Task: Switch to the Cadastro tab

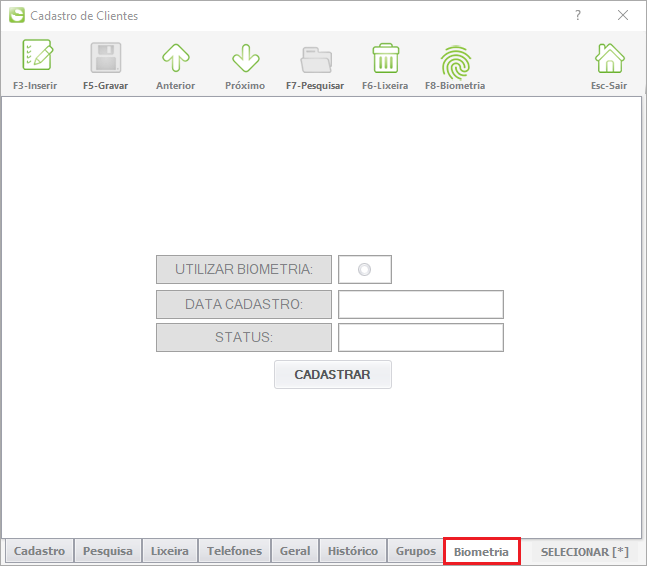Action: coord(40,551)
